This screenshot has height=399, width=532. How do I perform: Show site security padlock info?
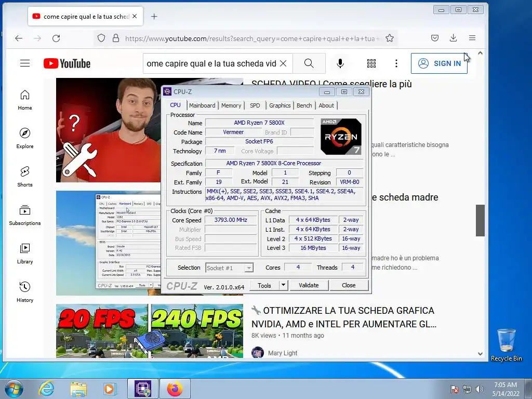tap(116, 38)
